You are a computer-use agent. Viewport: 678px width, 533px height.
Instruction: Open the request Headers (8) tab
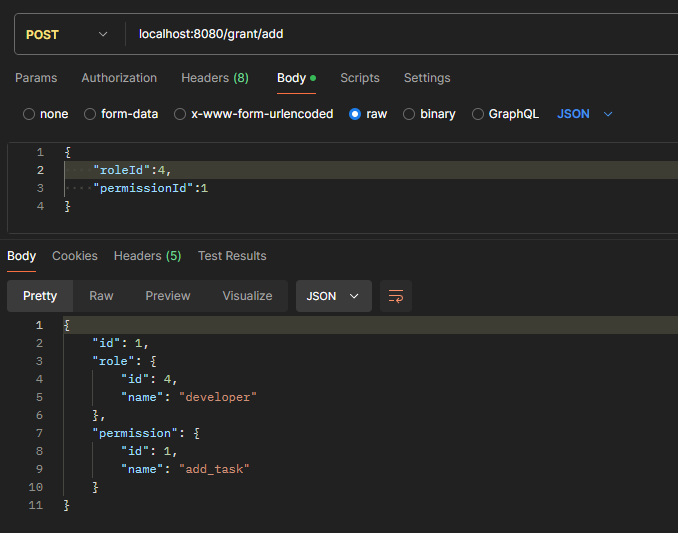(x=214, y=78)
